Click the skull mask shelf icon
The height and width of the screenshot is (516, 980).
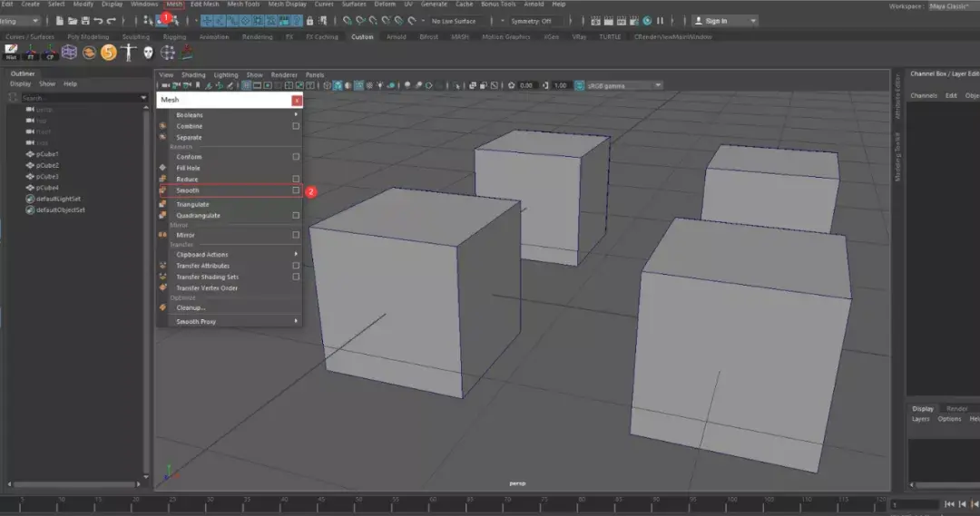coord(148,53)
